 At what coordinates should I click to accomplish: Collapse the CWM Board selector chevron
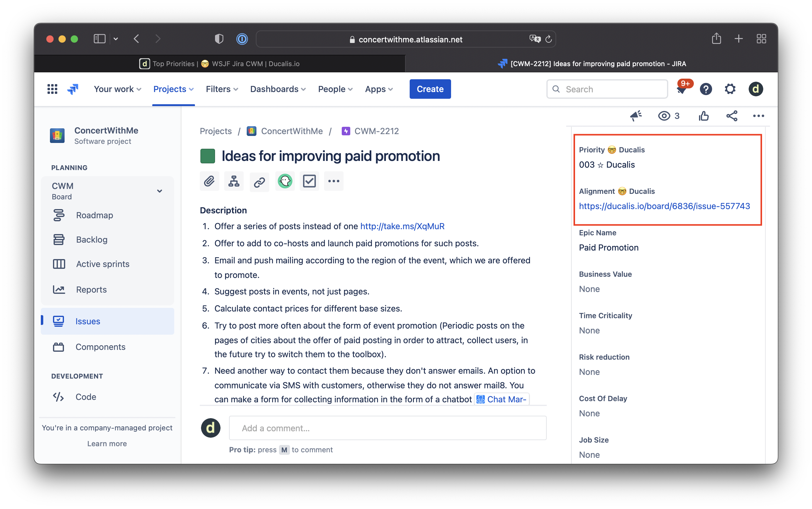pos(159,191)
